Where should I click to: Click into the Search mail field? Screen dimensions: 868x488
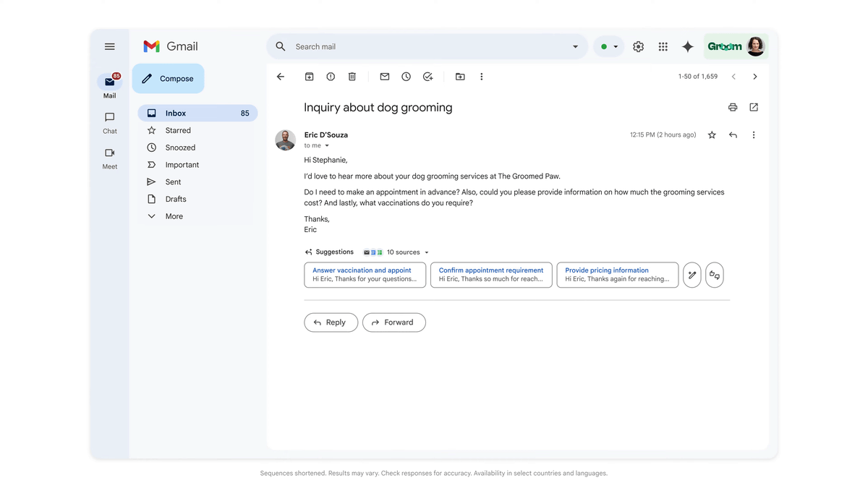[427, 47]
